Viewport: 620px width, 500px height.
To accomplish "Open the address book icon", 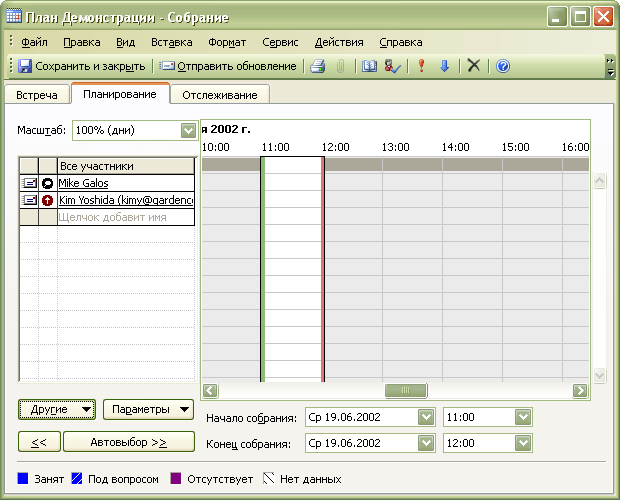I will point(369,66).
